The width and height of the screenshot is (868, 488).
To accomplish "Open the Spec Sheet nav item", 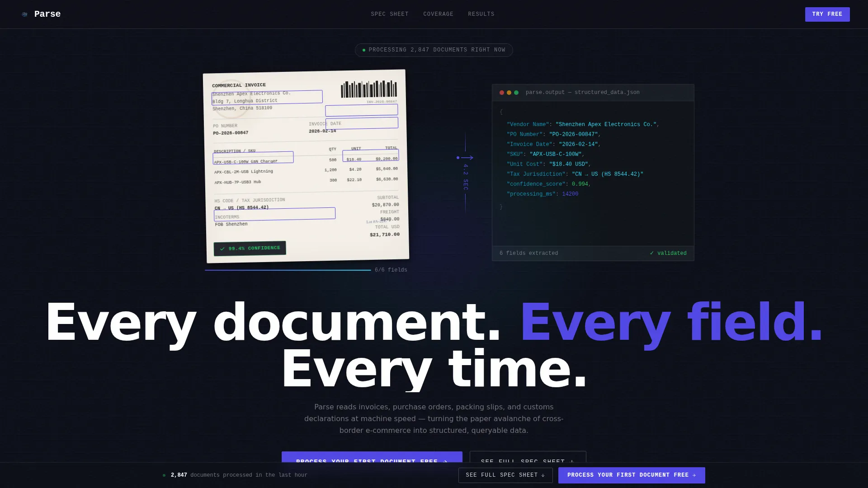I will [x=390, y=14].
